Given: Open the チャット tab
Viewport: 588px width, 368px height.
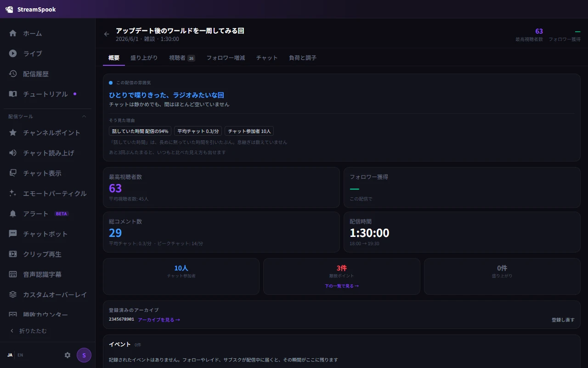Looking at the screenshot, I should coord(267,58).
